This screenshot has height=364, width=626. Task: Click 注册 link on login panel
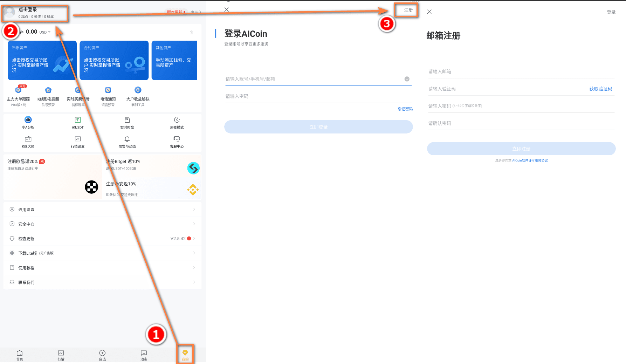tap(408, 10)
